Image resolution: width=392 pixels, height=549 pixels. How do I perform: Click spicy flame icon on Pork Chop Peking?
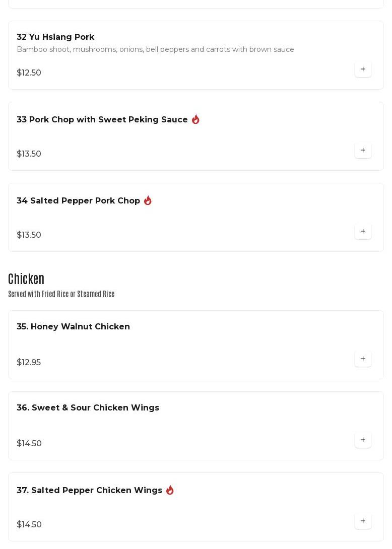pyautogui.click(x=195, y=119)
